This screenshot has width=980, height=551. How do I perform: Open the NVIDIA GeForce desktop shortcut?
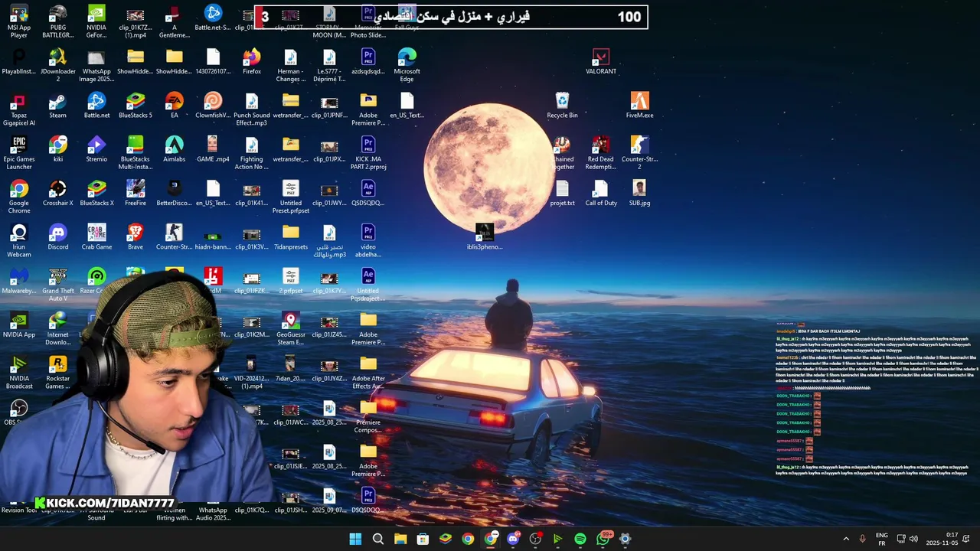click(96, 21)
